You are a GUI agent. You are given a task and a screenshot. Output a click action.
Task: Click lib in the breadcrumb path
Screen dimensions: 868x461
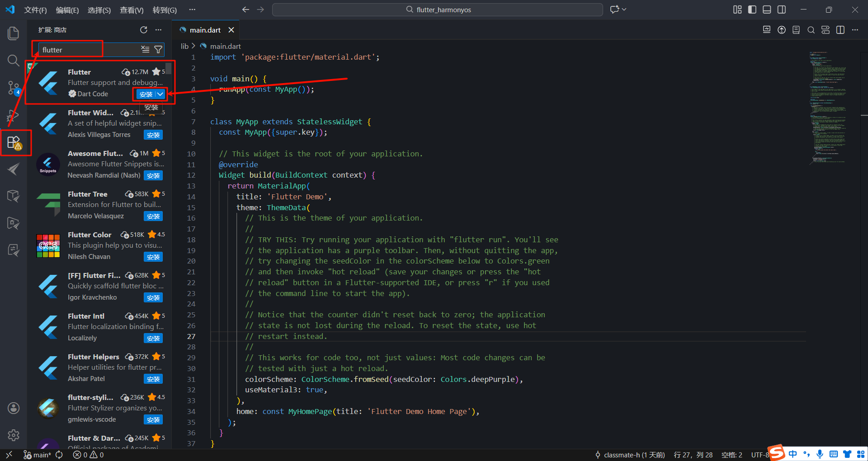click(x=184, y=46)
